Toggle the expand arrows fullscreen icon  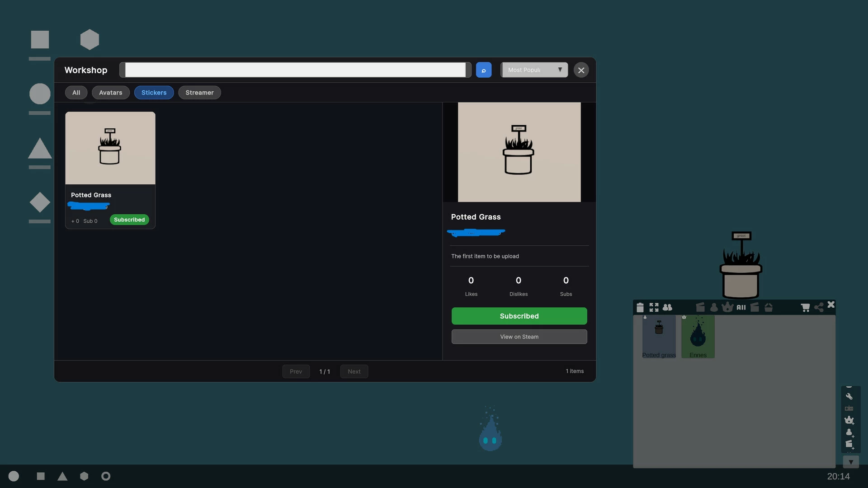654,308
